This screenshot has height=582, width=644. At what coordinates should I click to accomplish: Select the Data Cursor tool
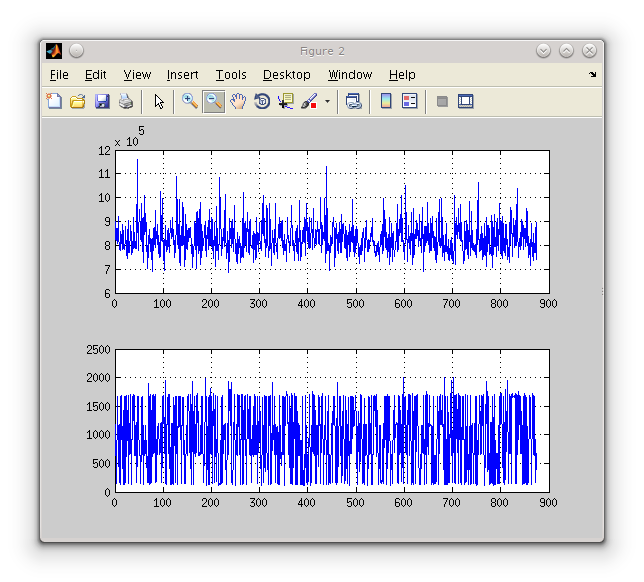coord(286,101)
